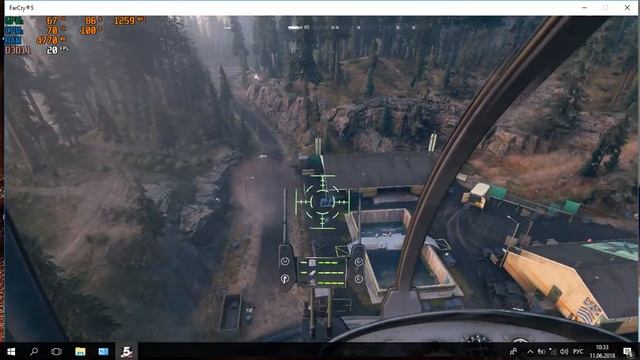This screenshot has height=360, width=640.
Task: Open taskbar search magnifier
Action: pos(34,351)
